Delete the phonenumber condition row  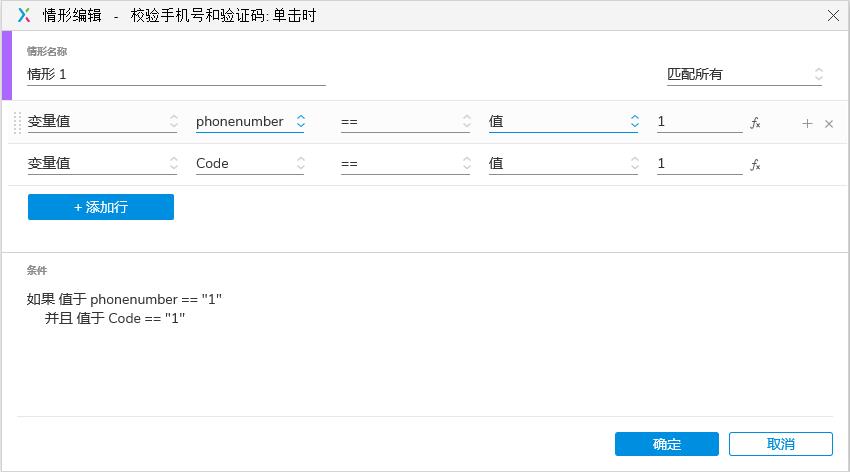pyautogui.click(x=829, y=124)
